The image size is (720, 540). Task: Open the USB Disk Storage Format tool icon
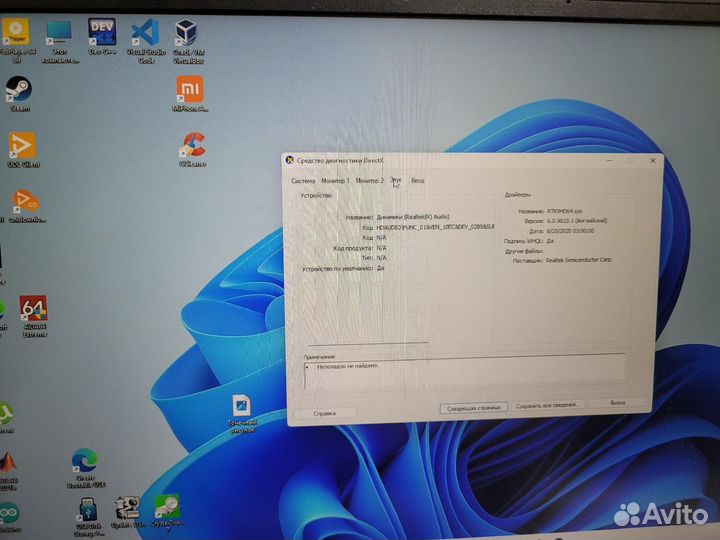click(87, 510)
